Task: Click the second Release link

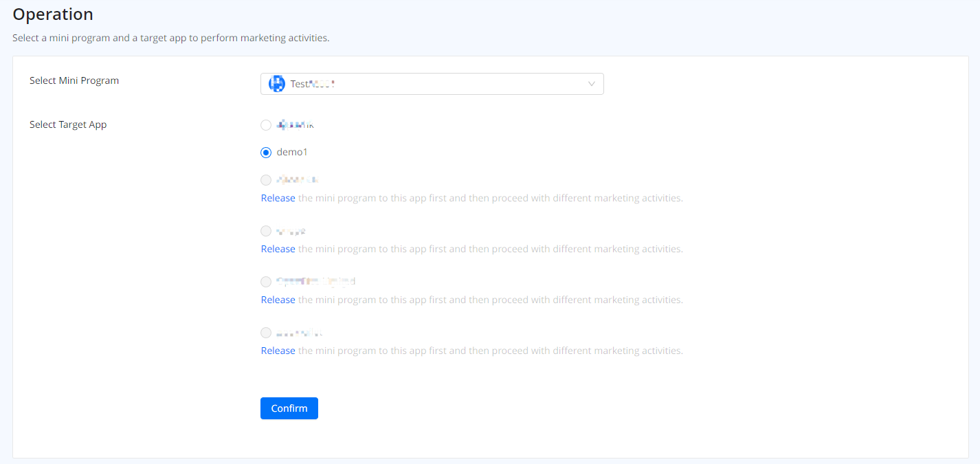Action: [x=278, y=249]
